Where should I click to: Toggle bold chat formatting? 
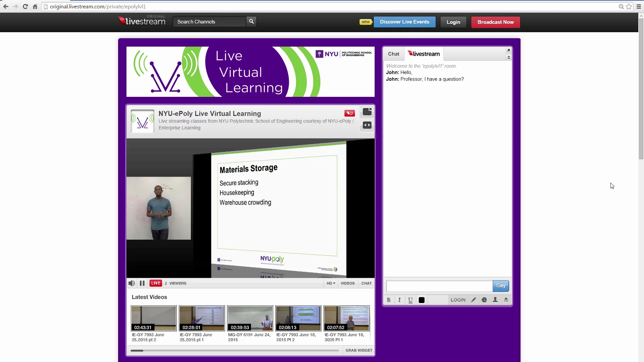(x=389, y=300)
